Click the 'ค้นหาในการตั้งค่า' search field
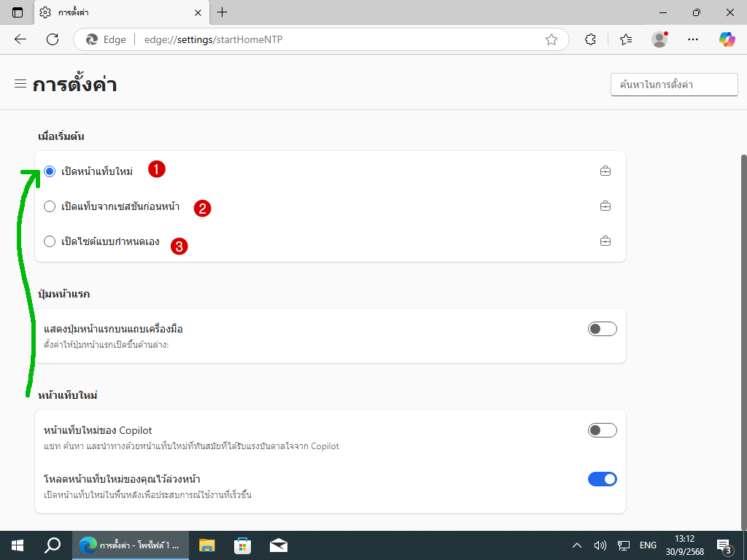747x560 pixels. [x=673, y=85]
